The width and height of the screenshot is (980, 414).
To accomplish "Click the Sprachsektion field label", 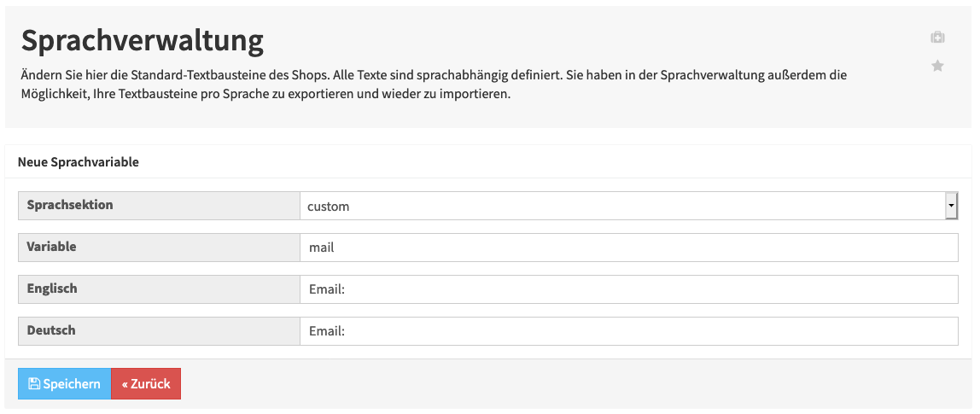I will coord(70,205).
